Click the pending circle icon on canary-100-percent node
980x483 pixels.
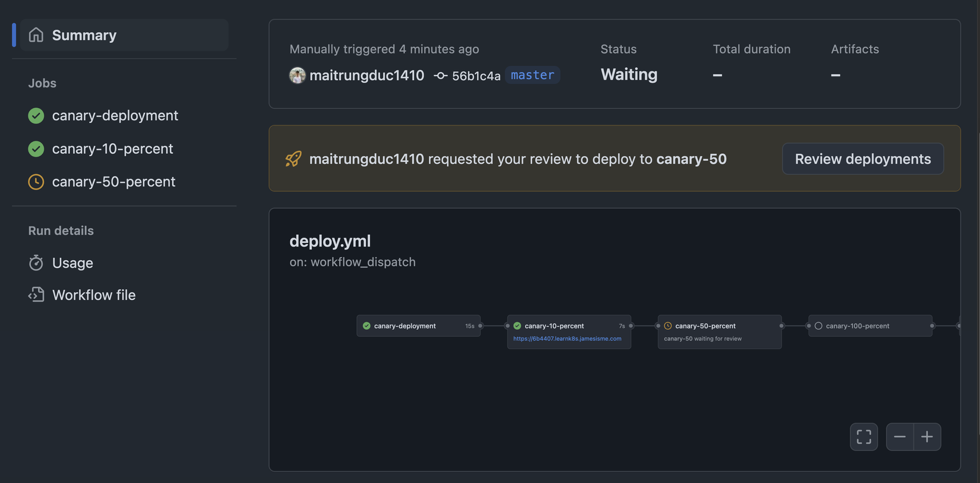[x=818, y=326]
